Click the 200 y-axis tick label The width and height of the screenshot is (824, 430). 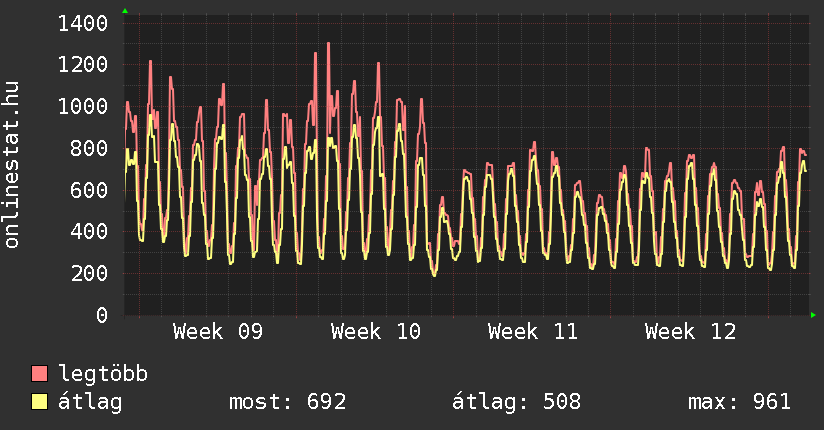pyautogui.click(x=90, y=273)
